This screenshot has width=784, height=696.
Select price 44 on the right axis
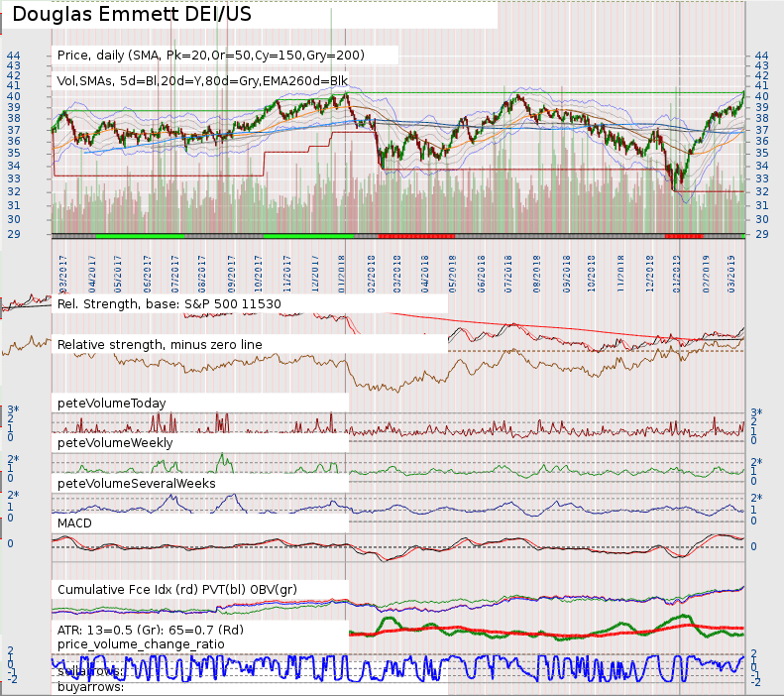(761, 56)
